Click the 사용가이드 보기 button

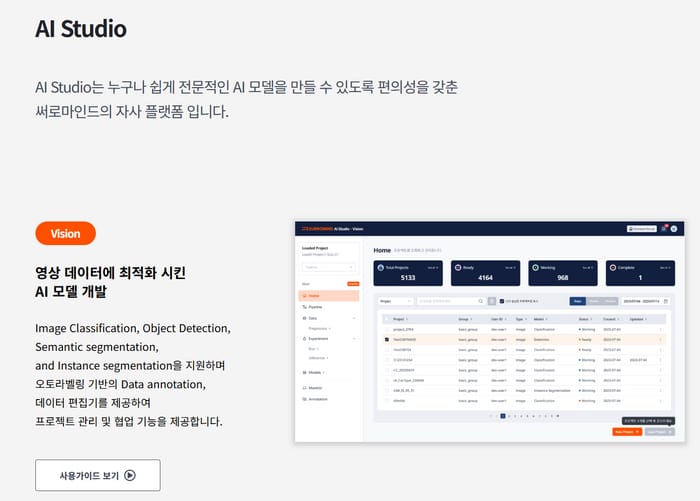(97, 476)
